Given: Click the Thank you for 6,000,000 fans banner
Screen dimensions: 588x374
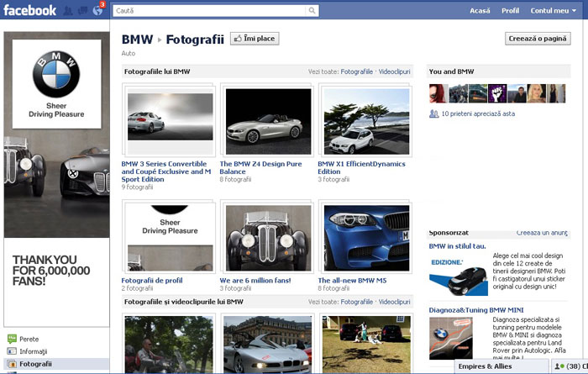Looking at the screenshot, I should pos(51,271).
